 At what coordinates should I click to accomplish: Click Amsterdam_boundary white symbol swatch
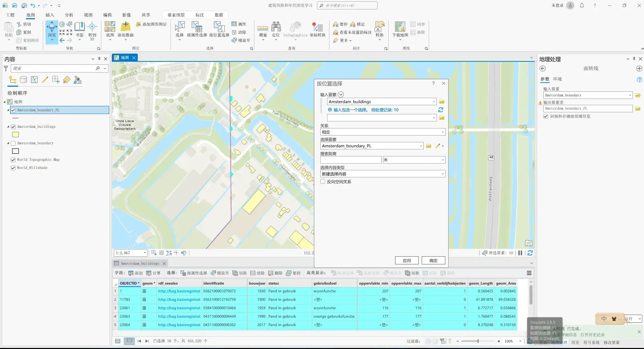pyautogui.click(x=15, y=151)
